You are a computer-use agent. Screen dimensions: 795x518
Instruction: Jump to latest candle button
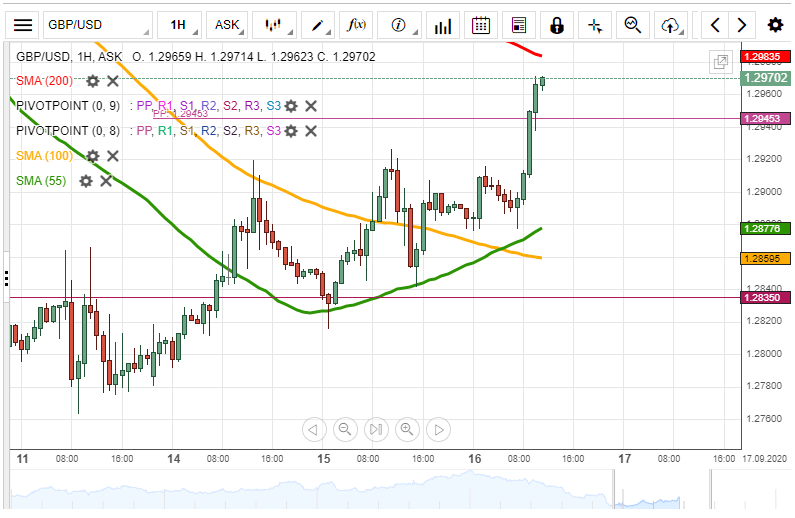click(376, 430)
